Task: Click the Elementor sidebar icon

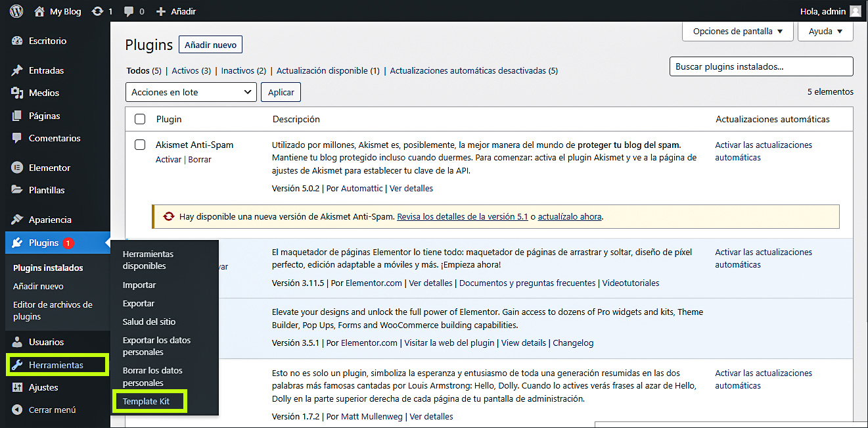Action: point(18,168)
